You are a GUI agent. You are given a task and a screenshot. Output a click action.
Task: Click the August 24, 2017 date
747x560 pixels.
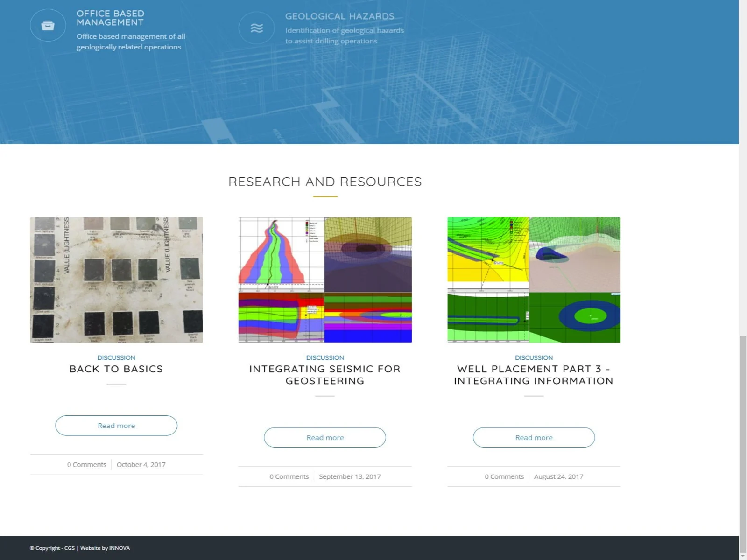coord(558,476)
